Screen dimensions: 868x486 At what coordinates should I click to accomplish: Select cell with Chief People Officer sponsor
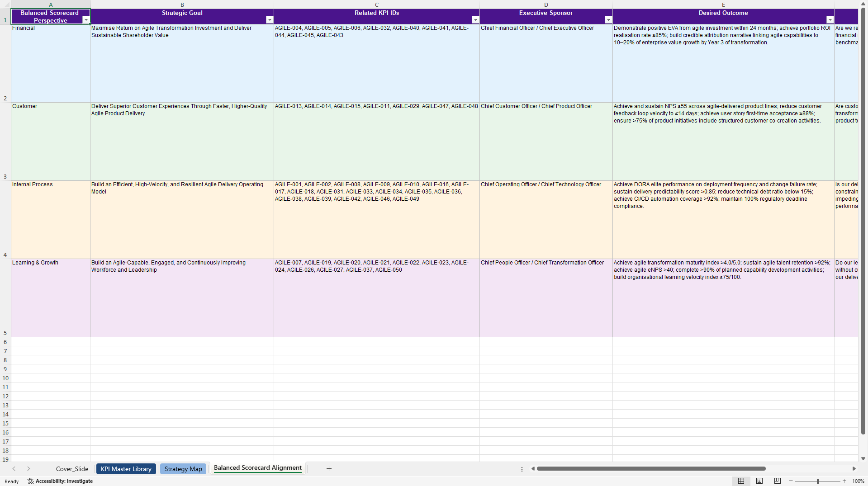tap(546, 298)
